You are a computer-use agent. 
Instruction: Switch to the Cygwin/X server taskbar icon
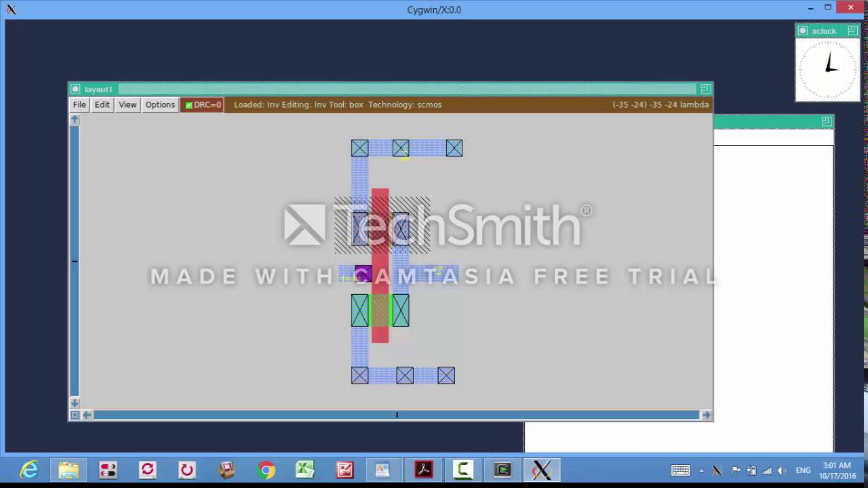pos(541,470)
